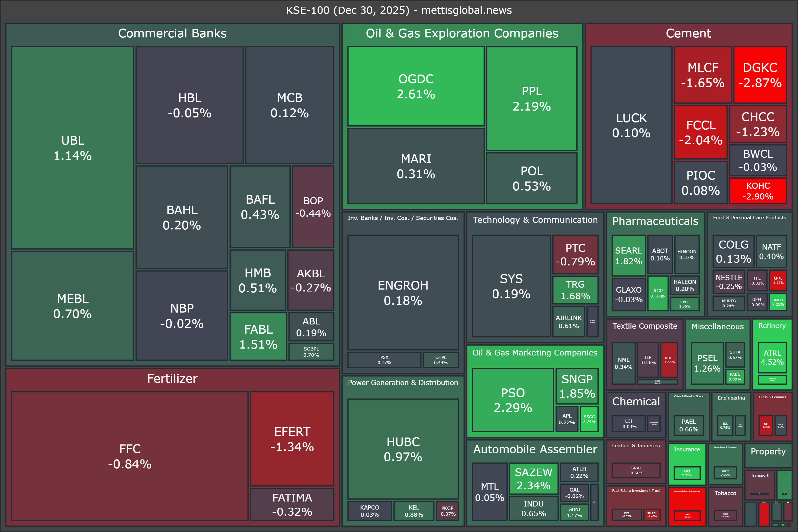Select the ATRL tile under Refinery
798x532 pixels.
pyautogui.click(x=772, y=358)
